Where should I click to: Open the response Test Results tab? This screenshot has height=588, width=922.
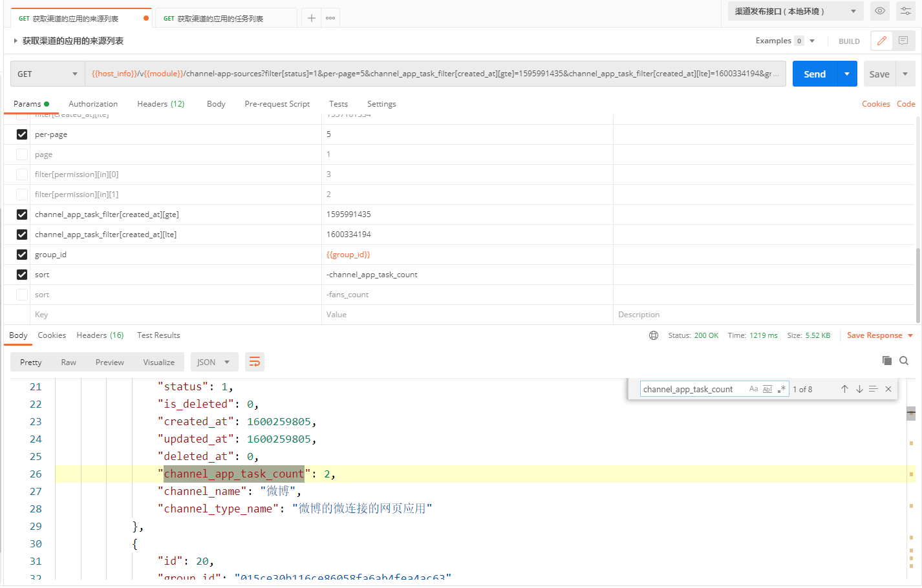click(x=158, y=335)
